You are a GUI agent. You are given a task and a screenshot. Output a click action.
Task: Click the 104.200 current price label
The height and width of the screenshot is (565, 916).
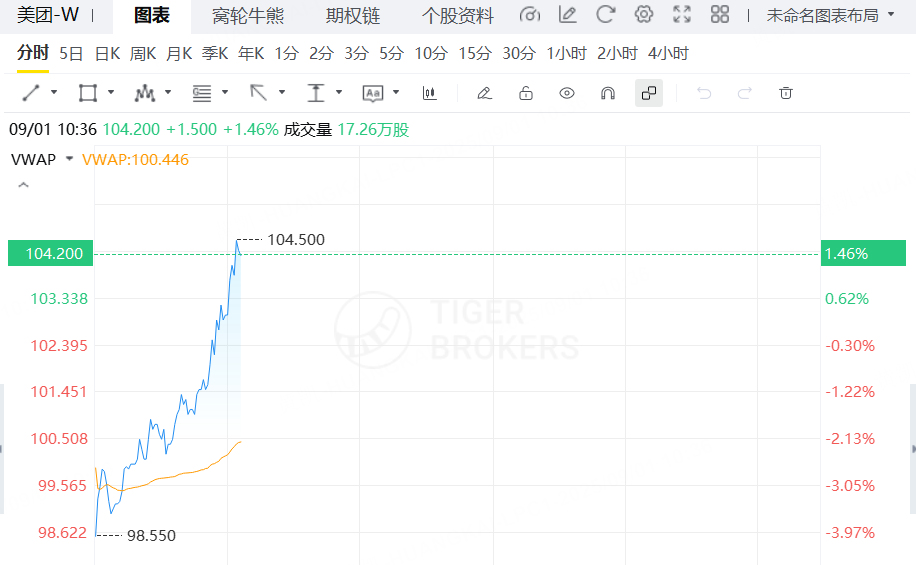tap(50, 253)
